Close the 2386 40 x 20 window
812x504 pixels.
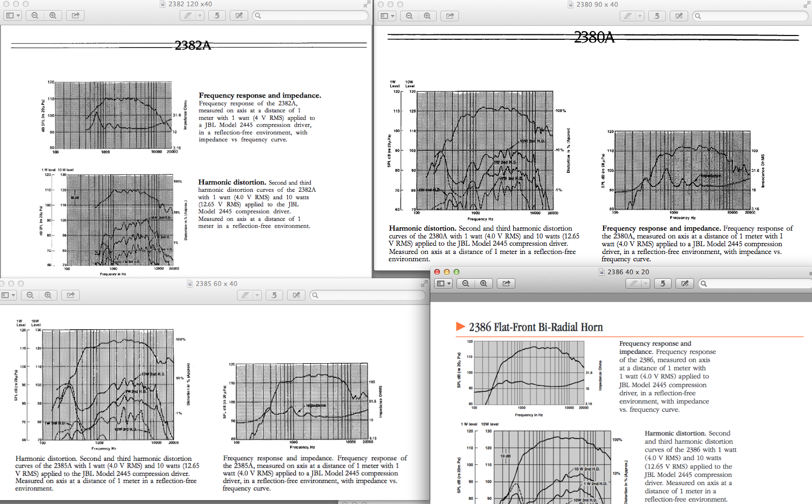(x=437, y=272)
